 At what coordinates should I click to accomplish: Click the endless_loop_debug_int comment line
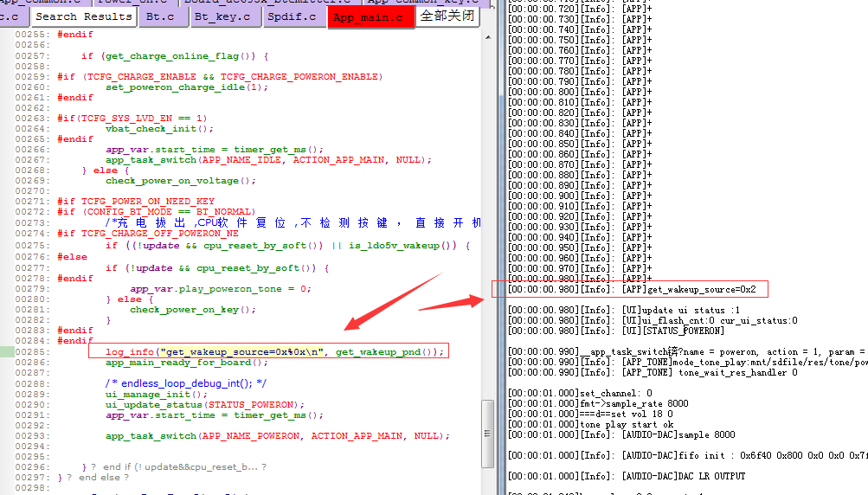(186, 383)
